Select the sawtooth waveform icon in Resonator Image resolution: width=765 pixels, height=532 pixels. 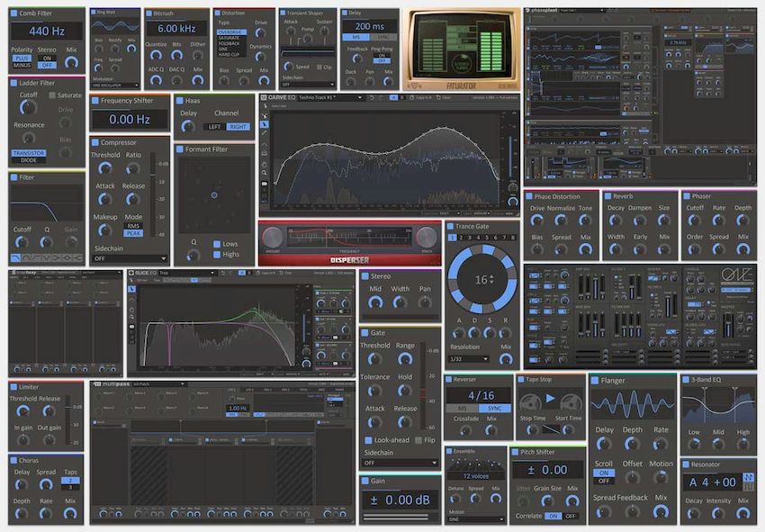pos(748,477)
